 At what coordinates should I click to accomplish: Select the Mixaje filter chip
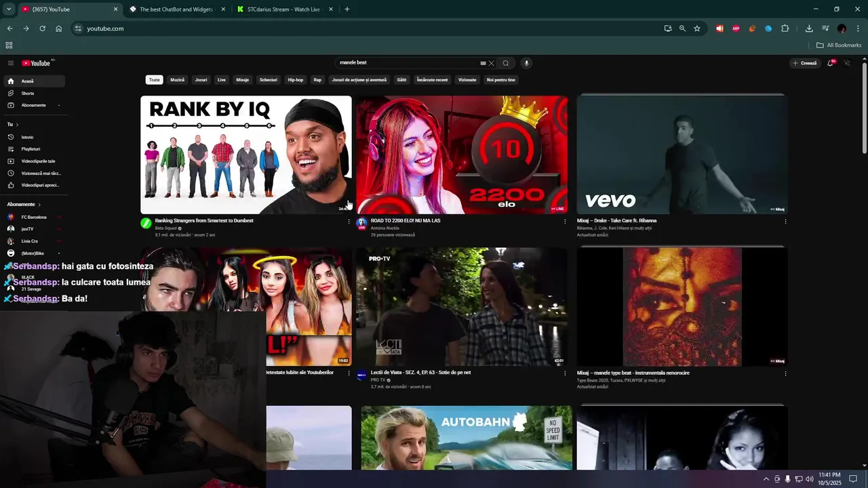(243, 80)
